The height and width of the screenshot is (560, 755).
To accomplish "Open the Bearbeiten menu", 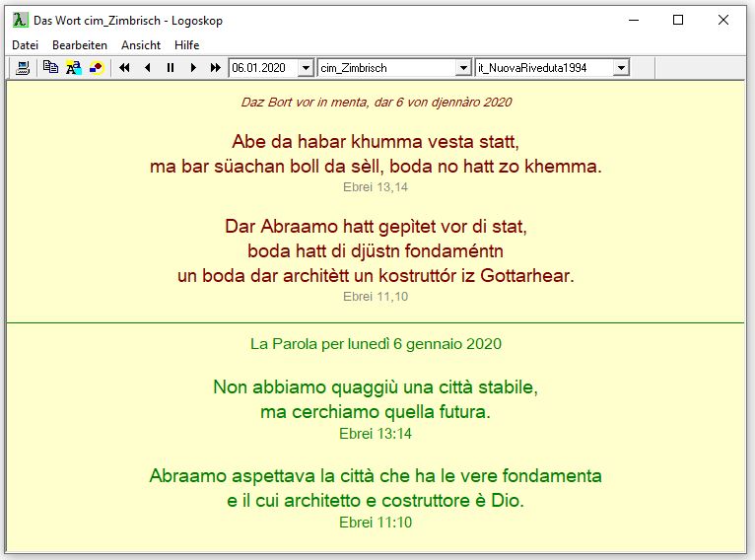I will coord(80,45).
